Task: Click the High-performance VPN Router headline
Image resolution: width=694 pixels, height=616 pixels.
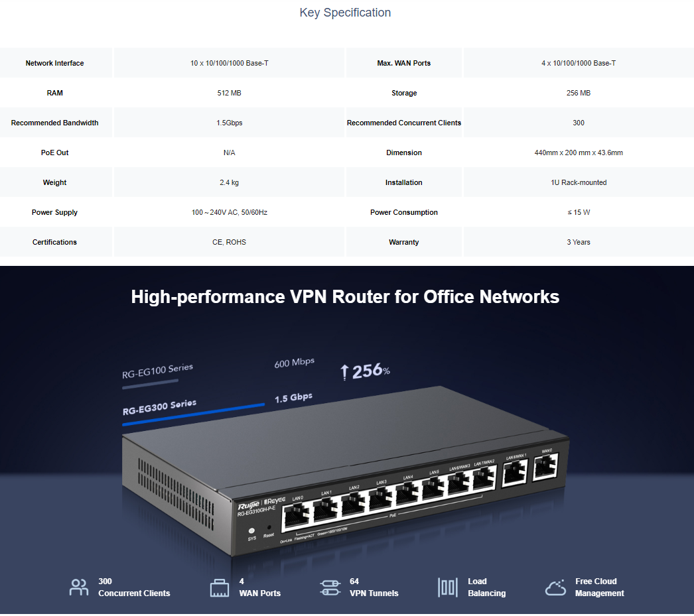Action: click(345, 296)
